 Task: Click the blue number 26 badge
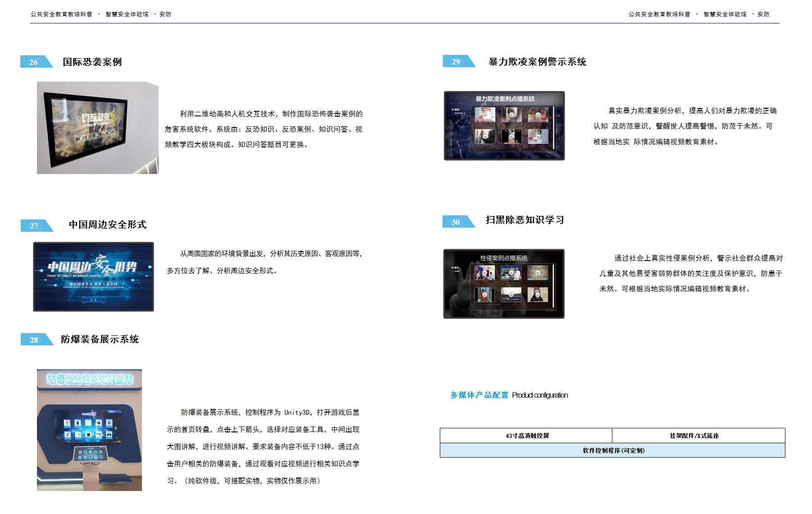[34, 62]
